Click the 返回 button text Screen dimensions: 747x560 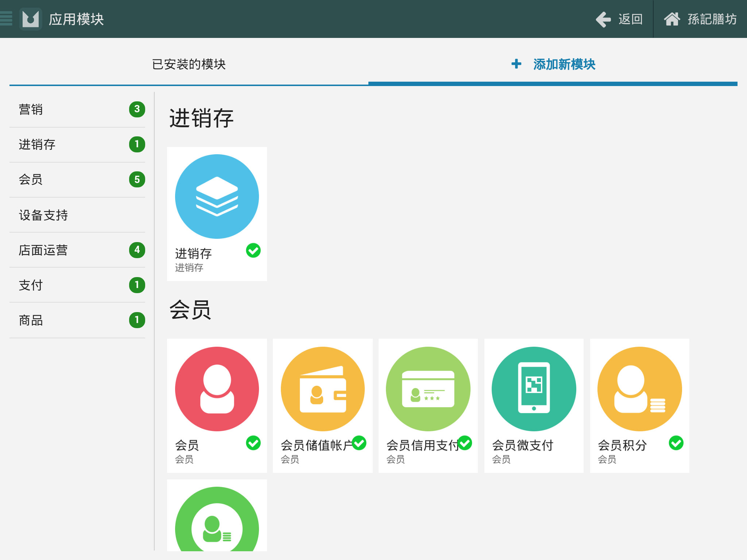click(630, 19)
